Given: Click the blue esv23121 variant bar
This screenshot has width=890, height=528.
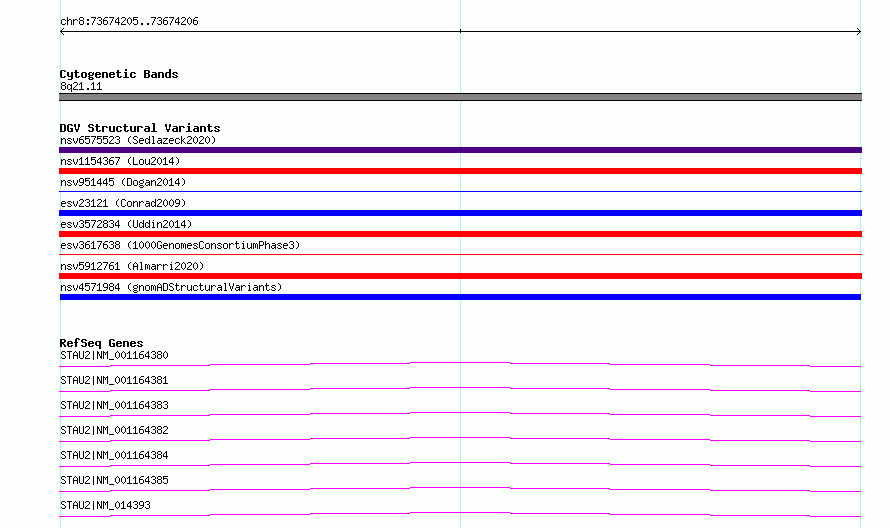Looking at the screenshot, I should click(x=460, y=213).
